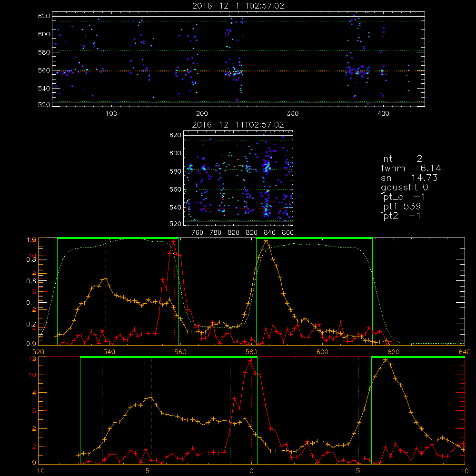This screenshot has width=476, height=476.
Task: Click x-axis label -5 on bottom plot
Action: (x=145, y=471)
